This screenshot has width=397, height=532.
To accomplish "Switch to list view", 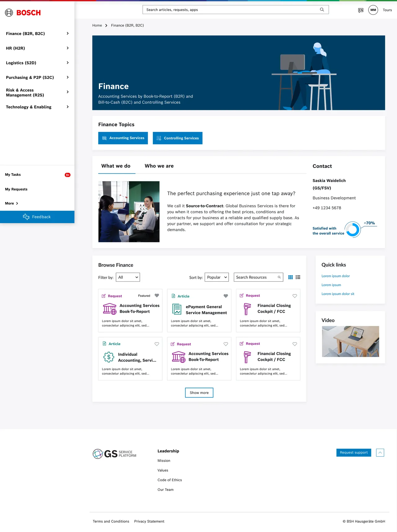I will tap(298, 277).
